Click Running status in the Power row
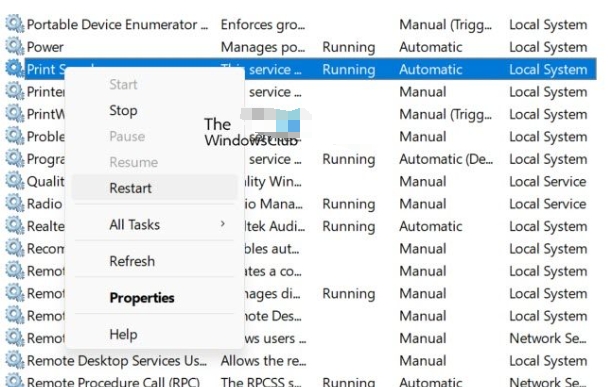 point(348,47)
